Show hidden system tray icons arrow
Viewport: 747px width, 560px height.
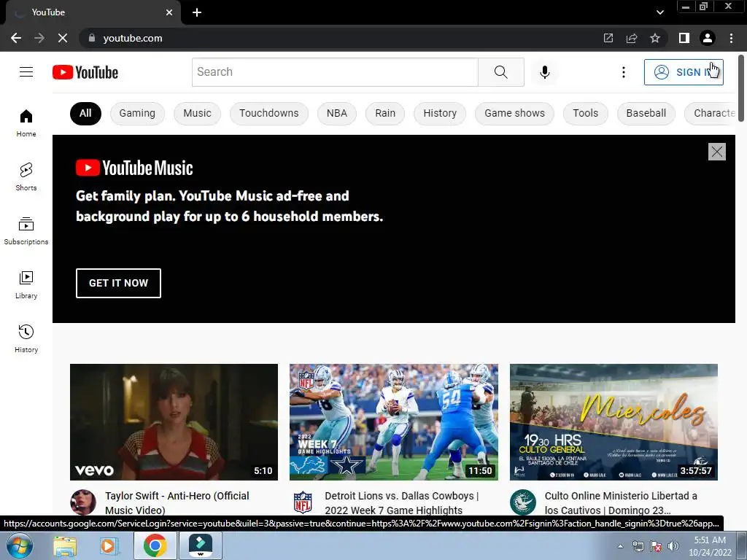tap(620, 546)
